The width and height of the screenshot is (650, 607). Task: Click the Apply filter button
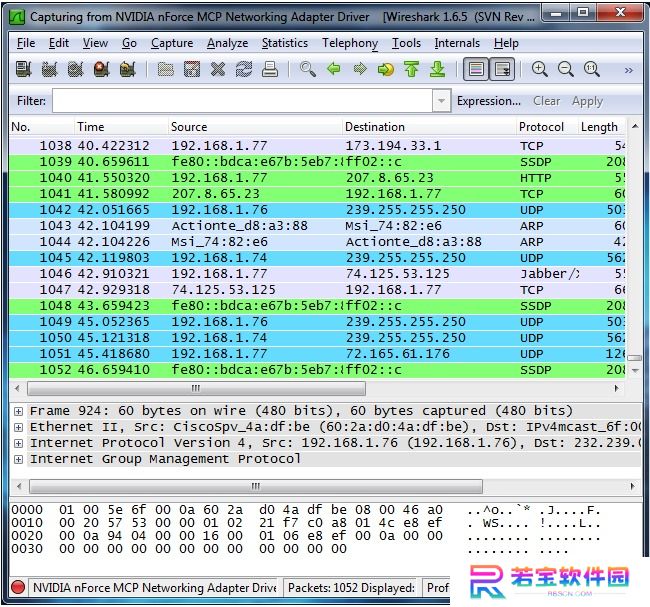pyautogui.click(x=587, y=101)
